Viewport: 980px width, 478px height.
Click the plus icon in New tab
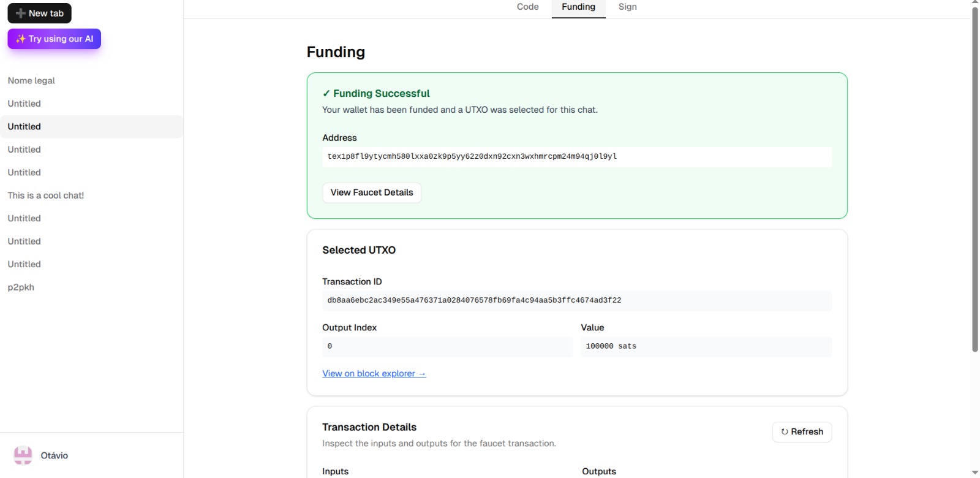(x=21, y=13)
